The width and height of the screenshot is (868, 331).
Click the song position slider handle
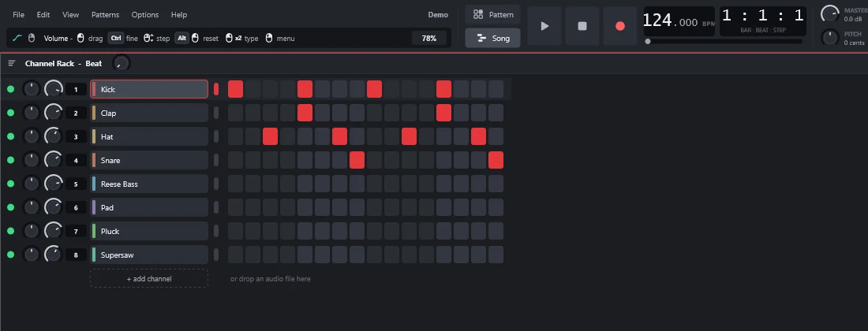pos(648,42)
